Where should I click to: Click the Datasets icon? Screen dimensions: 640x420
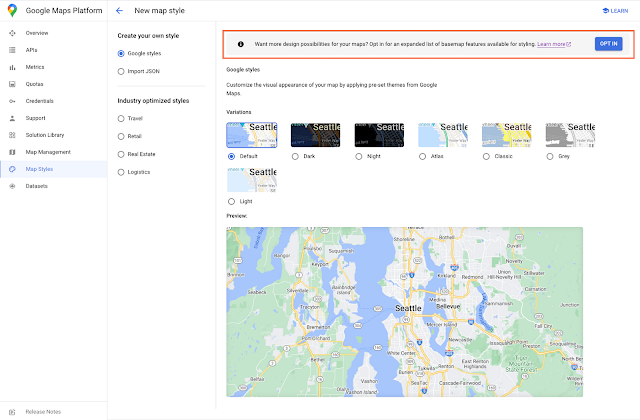pos(12,186)
